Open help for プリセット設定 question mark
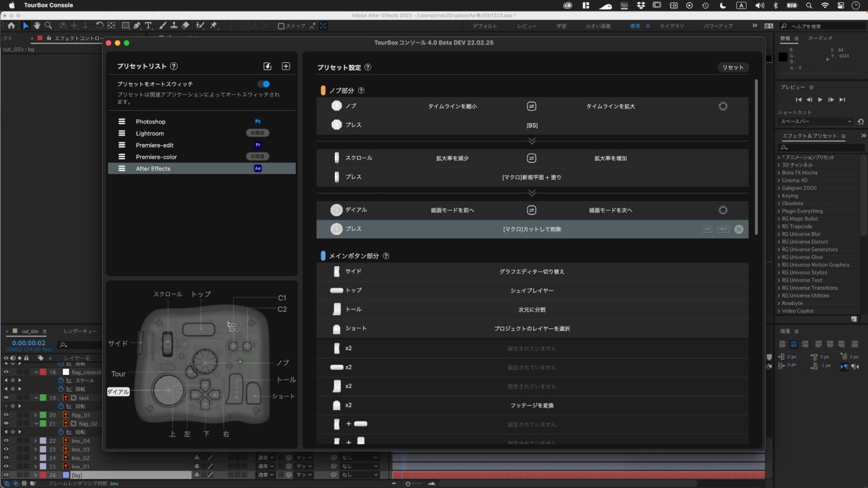 point(368,67)
